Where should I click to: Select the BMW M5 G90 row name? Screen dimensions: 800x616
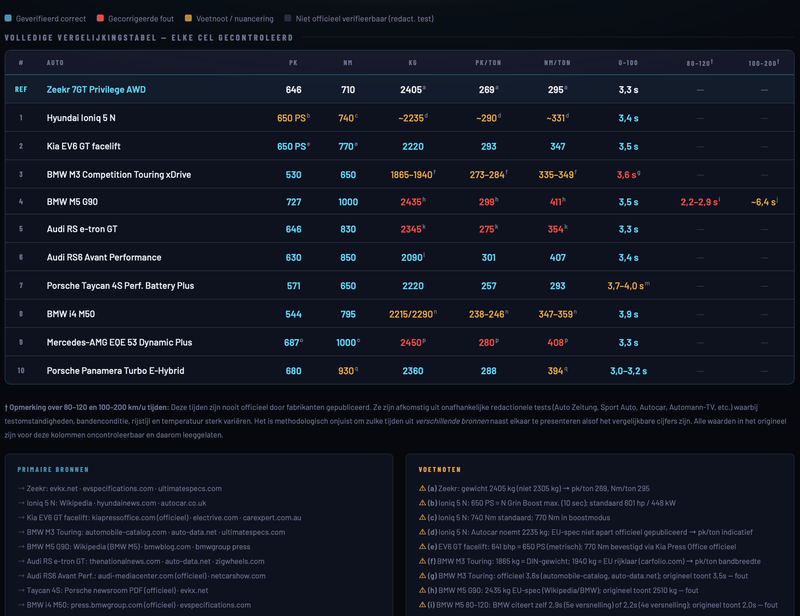[x=72, y=202]
